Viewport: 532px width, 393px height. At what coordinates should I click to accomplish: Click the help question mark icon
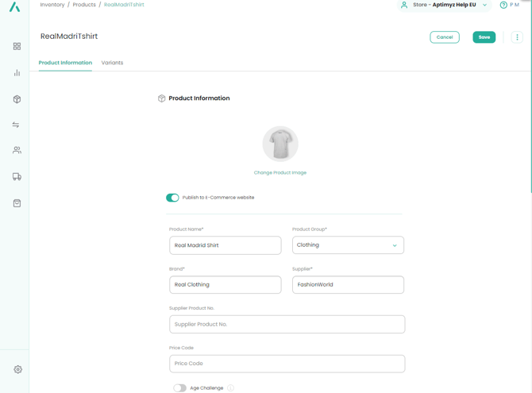click(503, 5)
